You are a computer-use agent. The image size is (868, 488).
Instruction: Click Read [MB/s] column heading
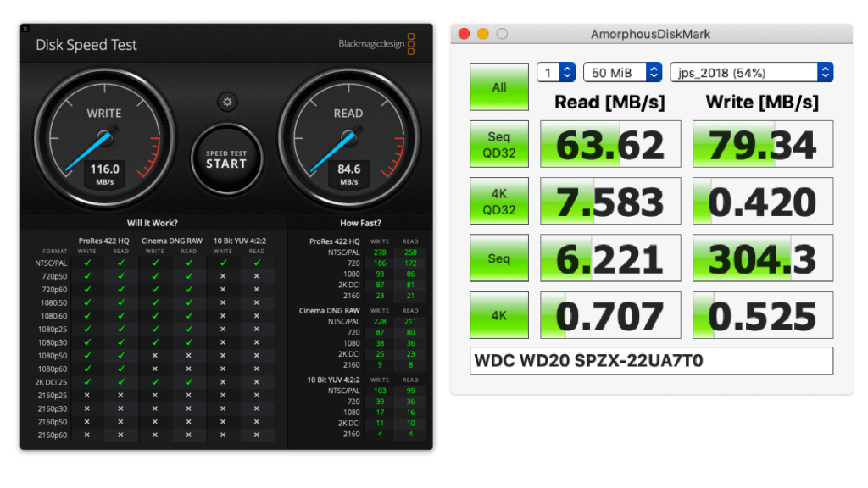[609, 103]
